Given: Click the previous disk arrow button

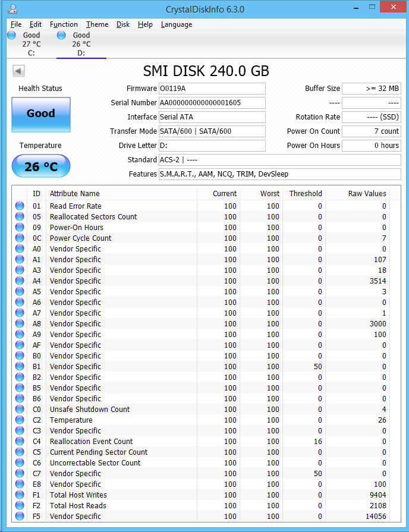Looking at the screenshot, I should point(18,71).
